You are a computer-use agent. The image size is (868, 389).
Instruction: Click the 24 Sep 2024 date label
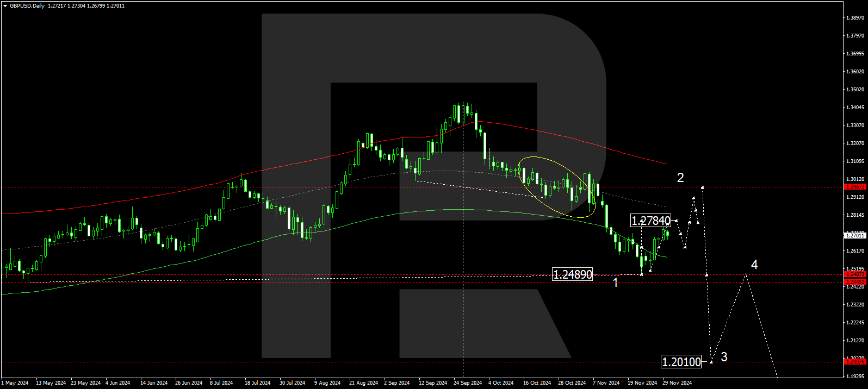pyautogui.click(x=468, y=383)
